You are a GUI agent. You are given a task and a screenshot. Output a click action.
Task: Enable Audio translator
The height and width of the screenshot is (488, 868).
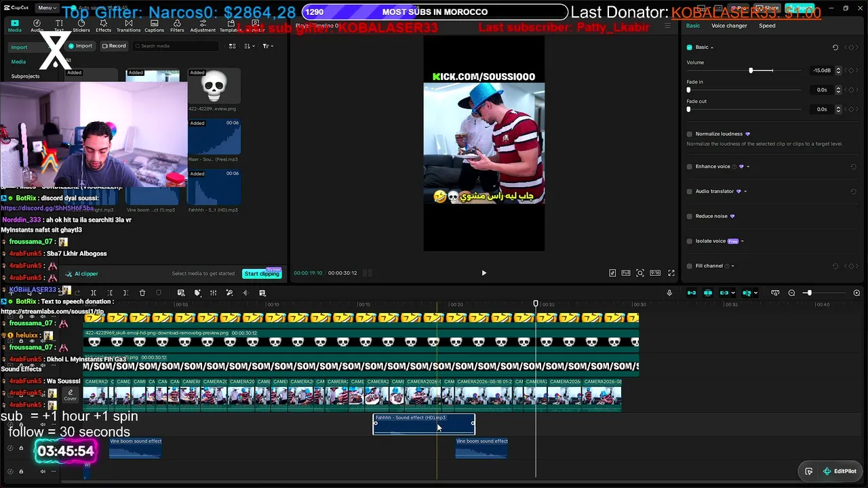[x=690, y=191]
